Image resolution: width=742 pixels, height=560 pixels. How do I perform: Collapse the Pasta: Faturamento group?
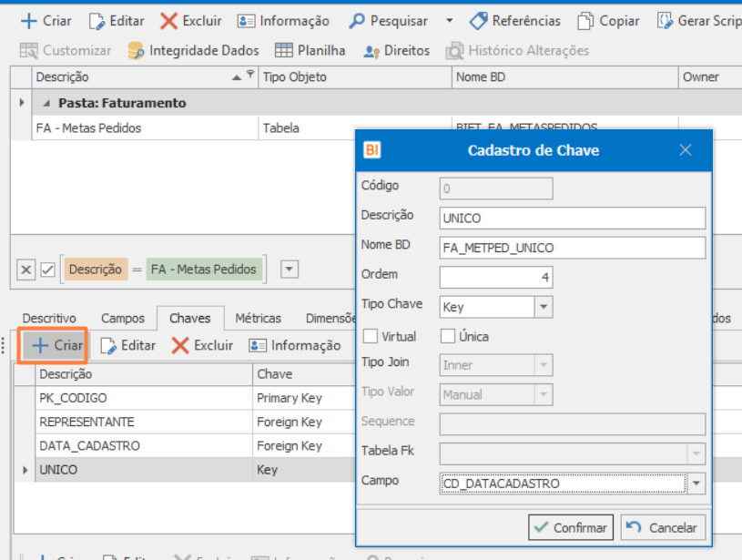coord(46,103)
